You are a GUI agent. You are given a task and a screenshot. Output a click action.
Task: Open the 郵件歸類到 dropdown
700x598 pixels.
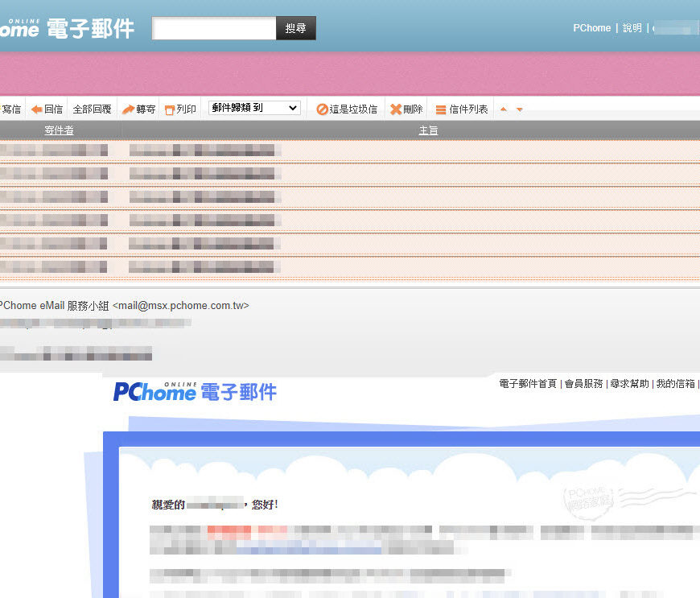pos(254,108)
